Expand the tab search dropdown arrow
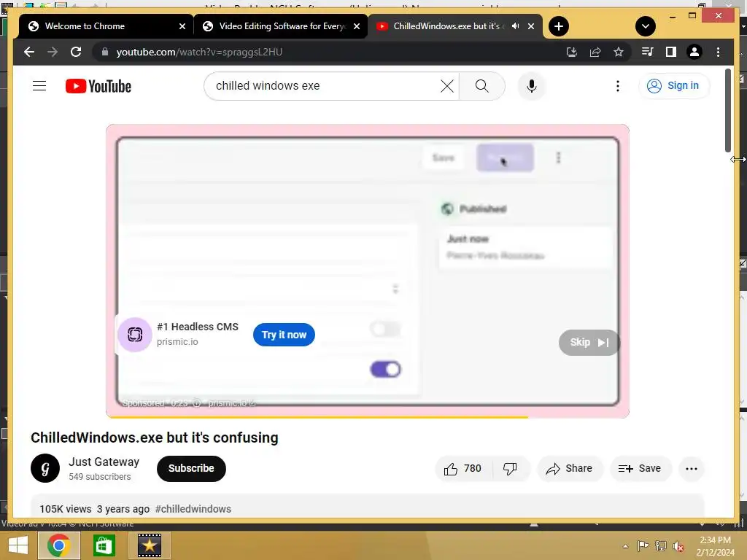 (x=646, y=26)
